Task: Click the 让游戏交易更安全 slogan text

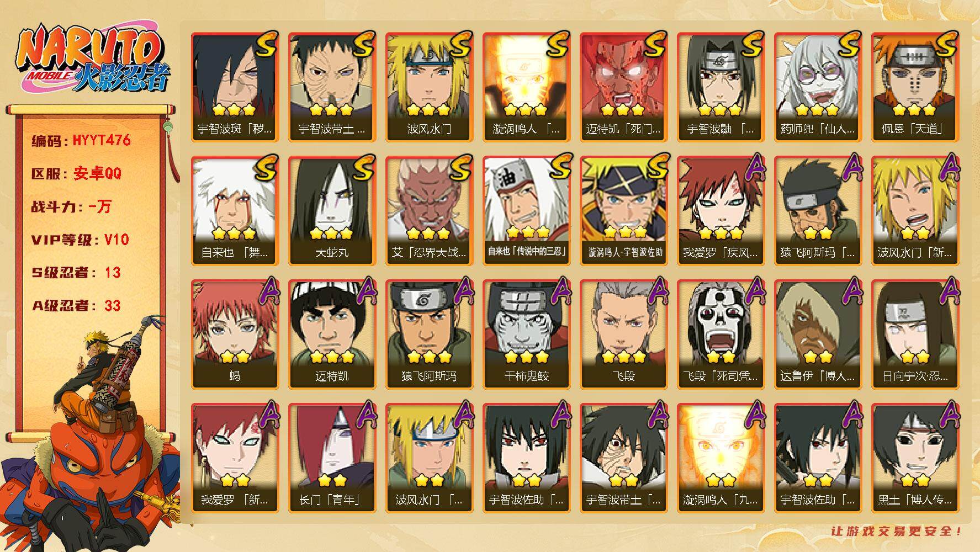Action: click(897, 532)
